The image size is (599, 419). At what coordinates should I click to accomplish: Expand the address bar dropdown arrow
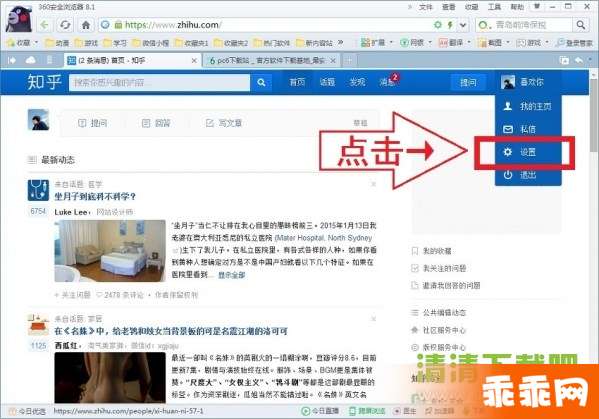pyautogui.click(x=463, y=25)
